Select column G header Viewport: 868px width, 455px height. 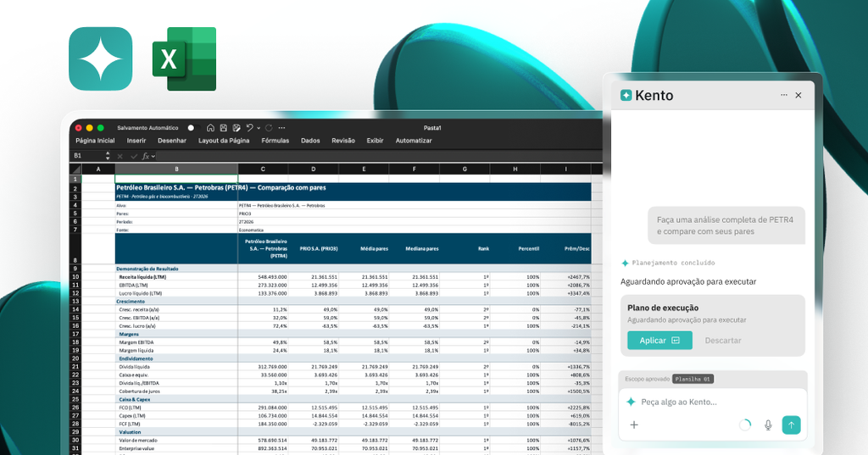click(465, 169)
